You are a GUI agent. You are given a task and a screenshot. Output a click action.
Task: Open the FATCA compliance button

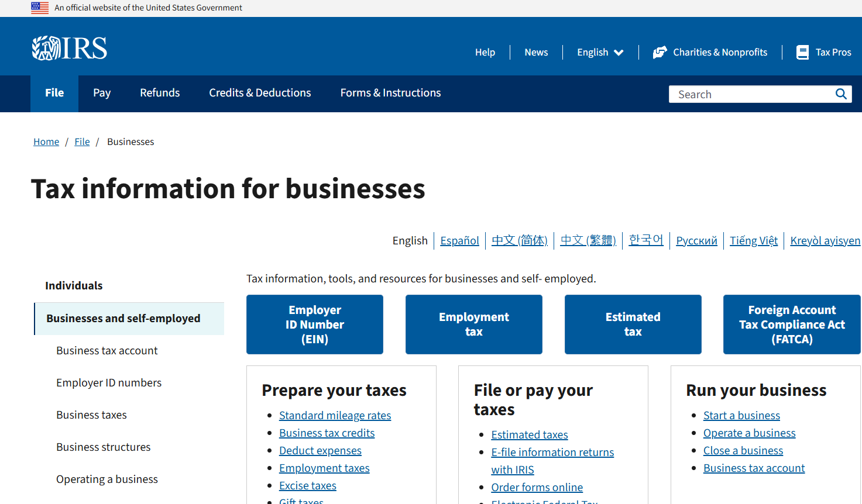[792, 325]
